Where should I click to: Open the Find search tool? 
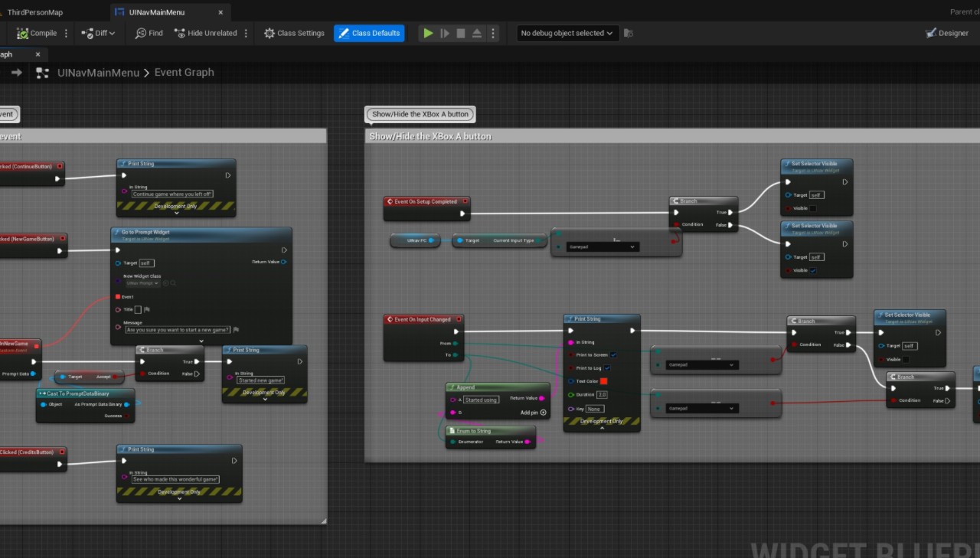pyautogui.click(x=149, y=33)
